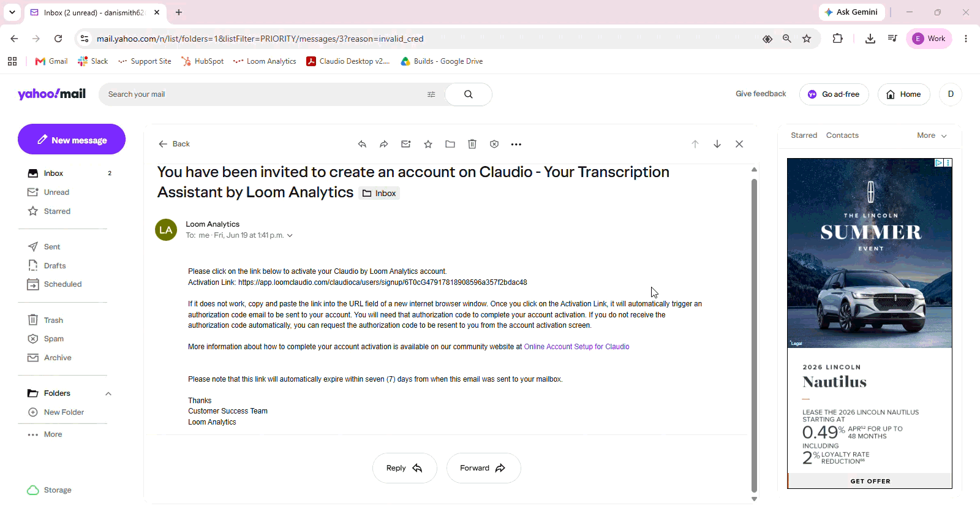Open the browser zoom magnifier icon

click(x=787, y=39)
